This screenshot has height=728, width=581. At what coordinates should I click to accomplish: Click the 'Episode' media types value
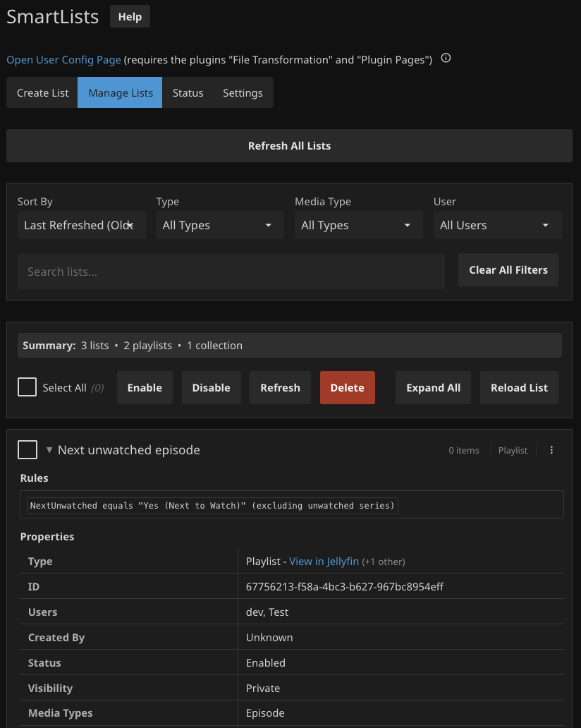[x=265, y=713]
